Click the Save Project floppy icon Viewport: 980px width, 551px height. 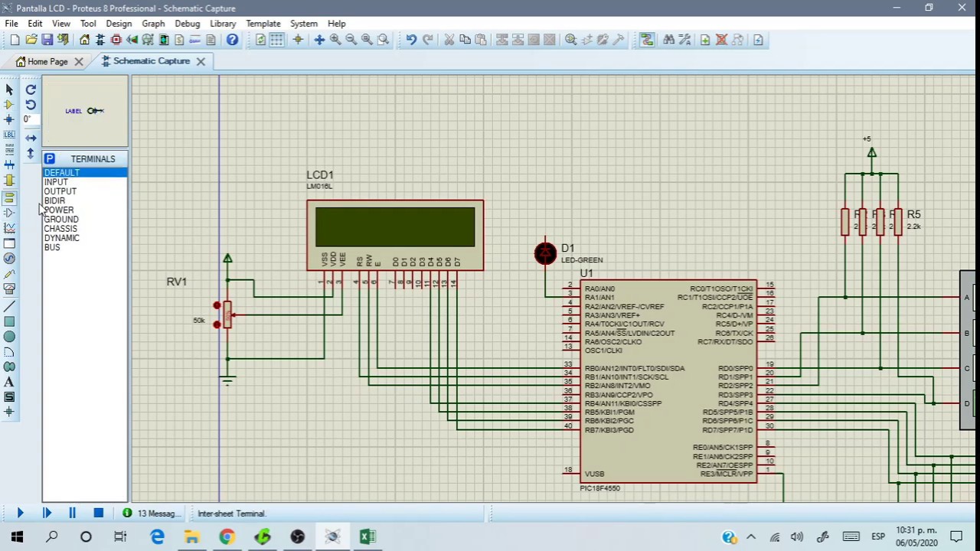(x=47, y=40)
